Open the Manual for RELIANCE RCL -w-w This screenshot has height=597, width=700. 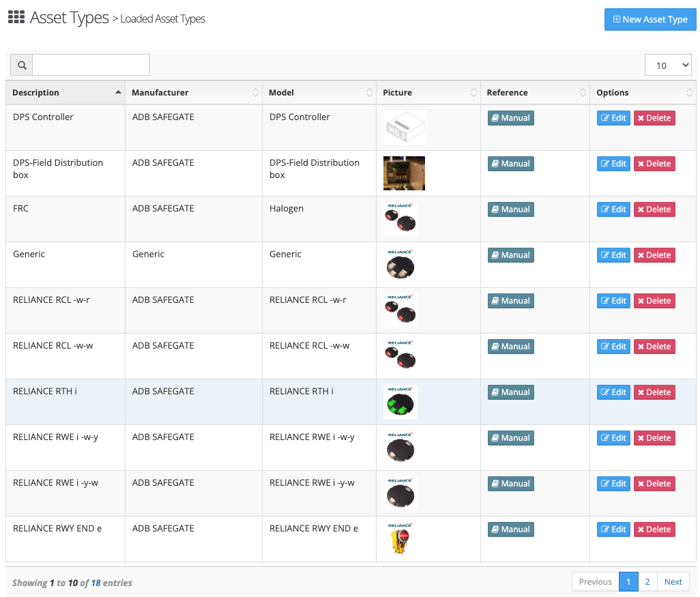[511, 347]
